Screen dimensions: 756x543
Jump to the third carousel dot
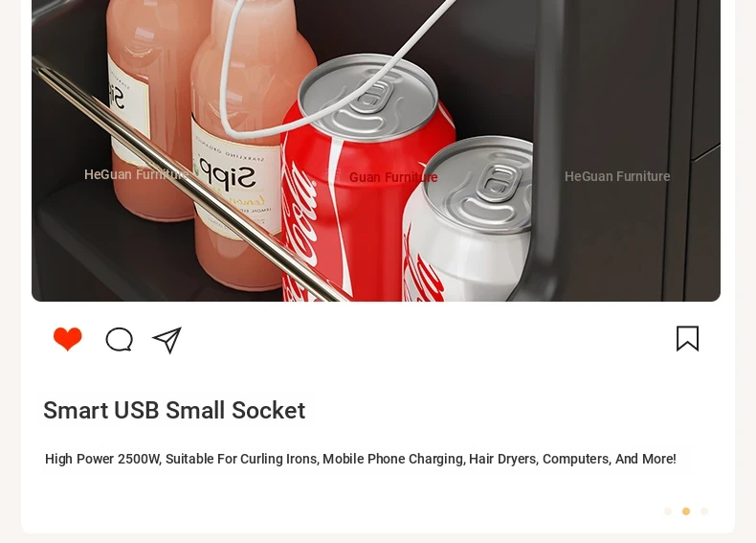click(704, 511)
